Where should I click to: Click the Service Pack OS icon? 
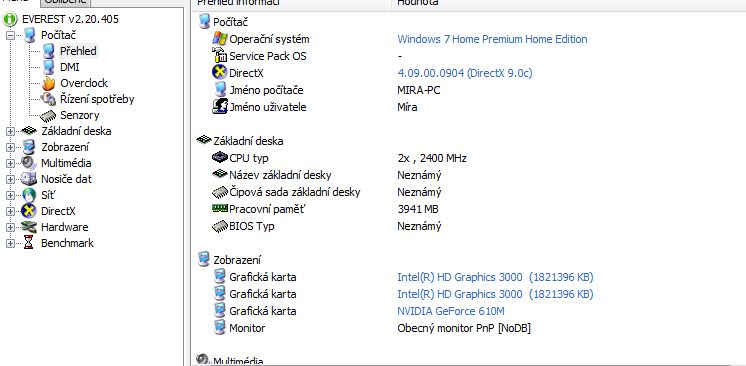219,56
